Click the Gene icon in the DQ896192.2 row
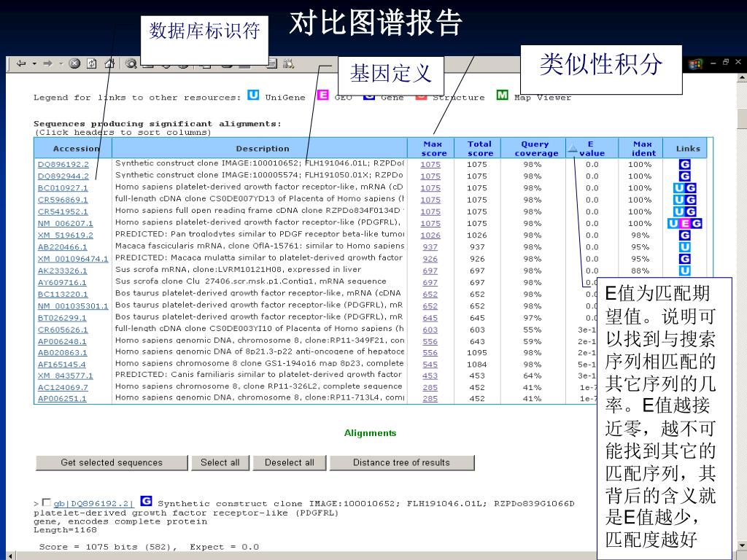The image size is (747, 560). (684, 164)
